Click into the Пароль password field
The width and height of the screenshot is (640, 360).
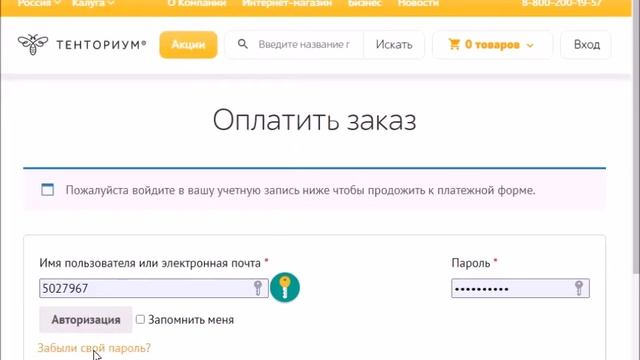pyautogui.click(x=520, y=288)
